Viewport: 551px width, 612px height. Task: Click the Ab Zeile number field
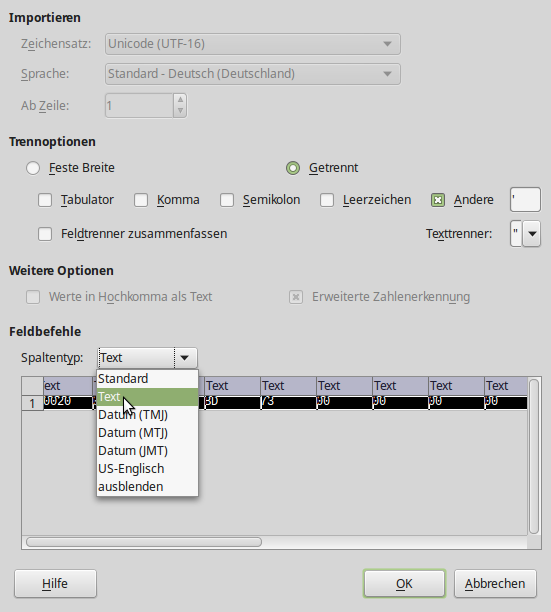click(x=139, y=105)
